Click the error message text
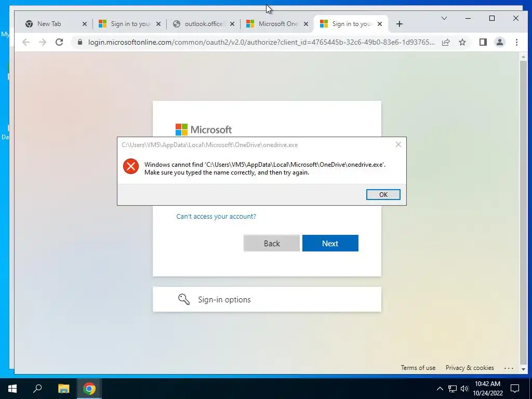The width and height of the screenshot is (532, 399). coord(265,168)
